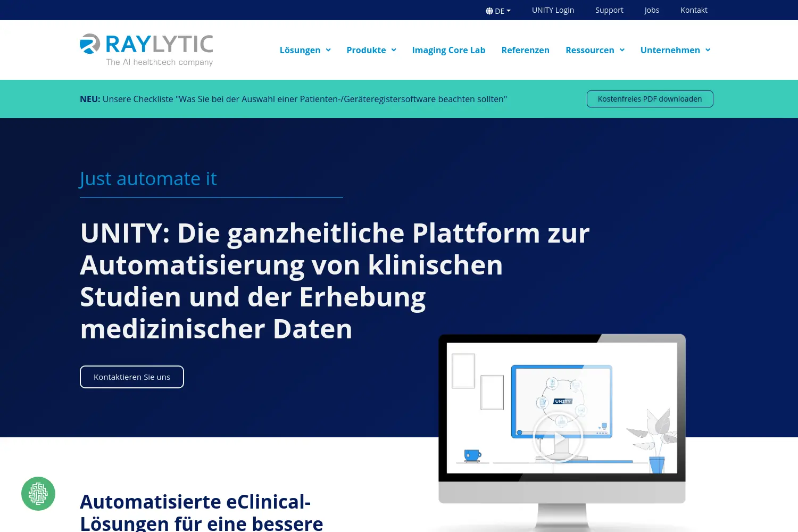Click the green fingerprint cookie settings icon

click(x=38, y=494)
